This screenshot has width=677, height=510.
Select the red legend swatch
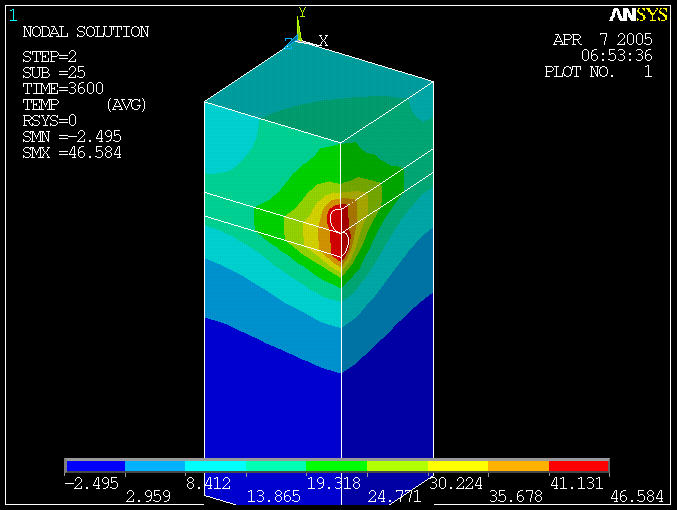579,466
